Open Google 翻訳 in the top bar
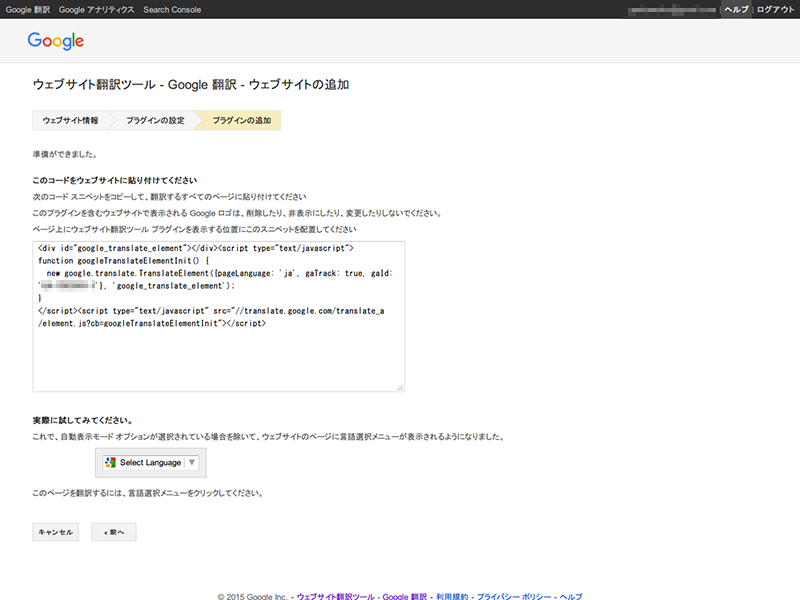800x600 pixels. pos(28,10)
